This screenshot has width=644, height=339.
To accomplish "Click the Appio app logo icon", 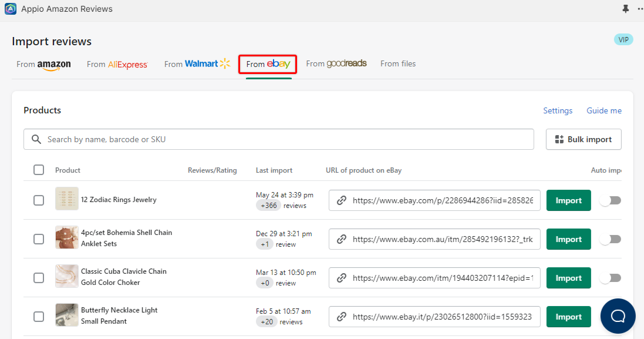I will point(11,9).
